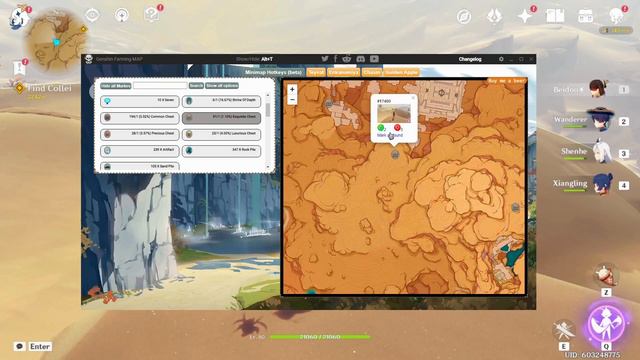The height and width of the screenshot is (360, 640).
Task: Click the circular target icon beside the minimap
Action: [x=122, y=16]
